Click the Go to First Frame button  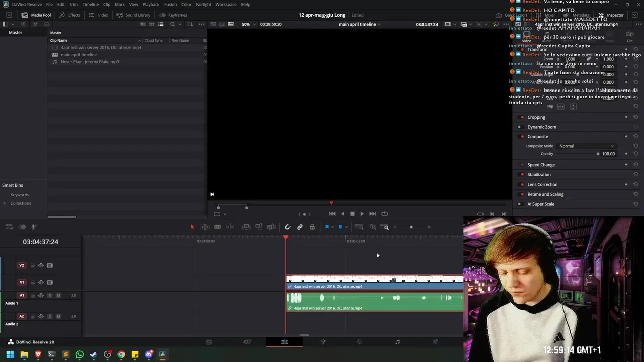click(x=332, y=214)
